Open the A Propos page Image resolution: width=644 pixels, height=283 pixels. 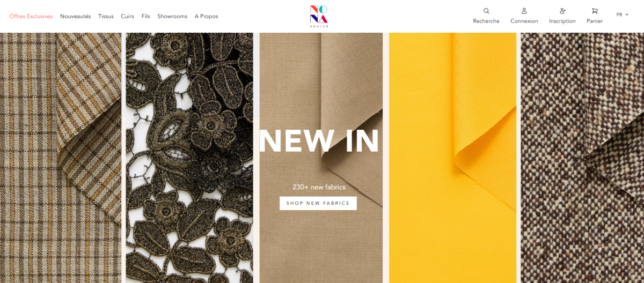(x=207, y=16)
